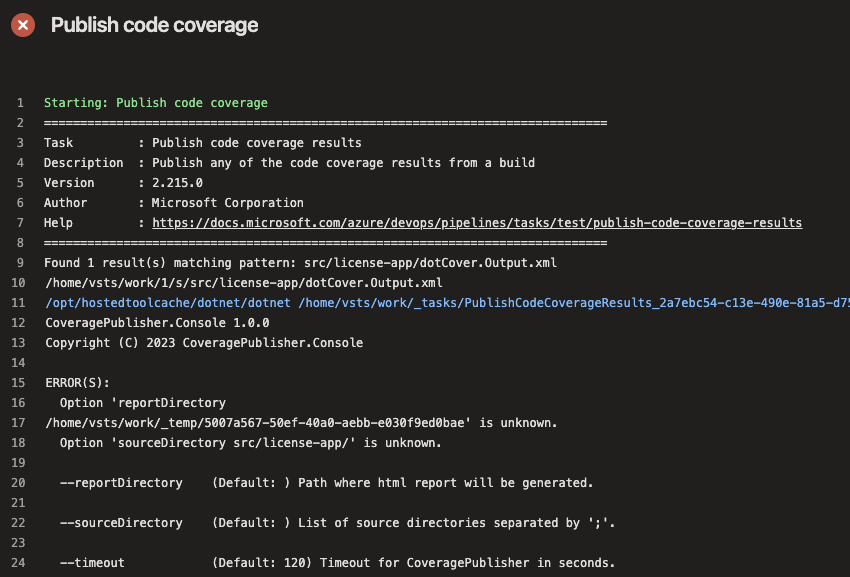Select line number 1 in the log gutter

pos(26,102)
